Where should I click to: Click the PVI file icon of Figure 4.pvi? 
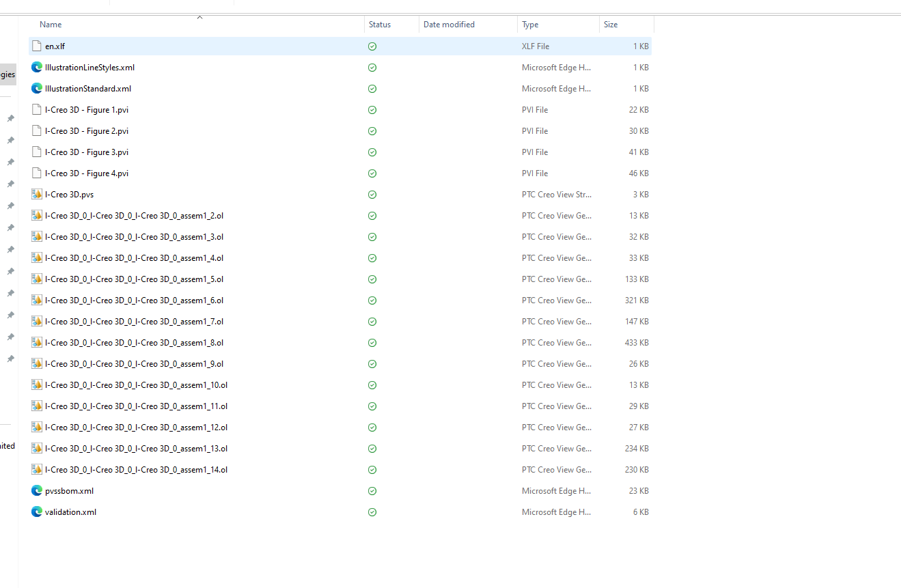point(36,173)
